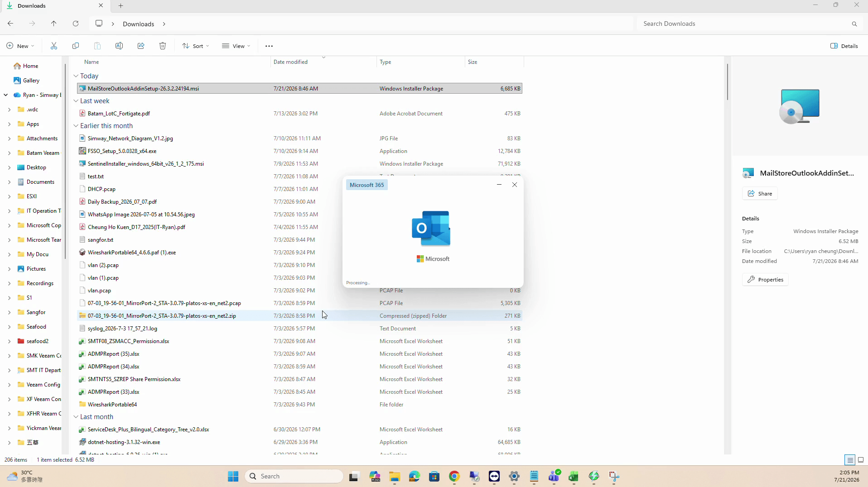Open Snipping Tool from taskbar

pyautogui.click(x=614, y=476)
